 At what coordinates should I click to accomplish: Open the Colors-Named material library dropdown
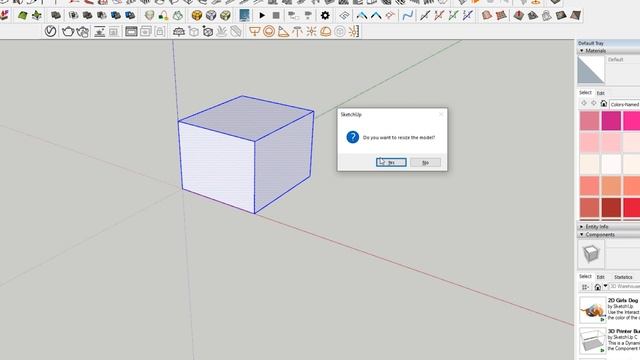click(x=624, y=104)
